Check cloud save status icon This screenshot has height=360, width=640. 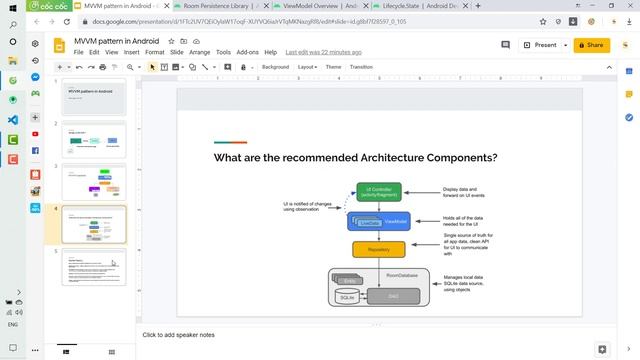[x=196, y=41]
